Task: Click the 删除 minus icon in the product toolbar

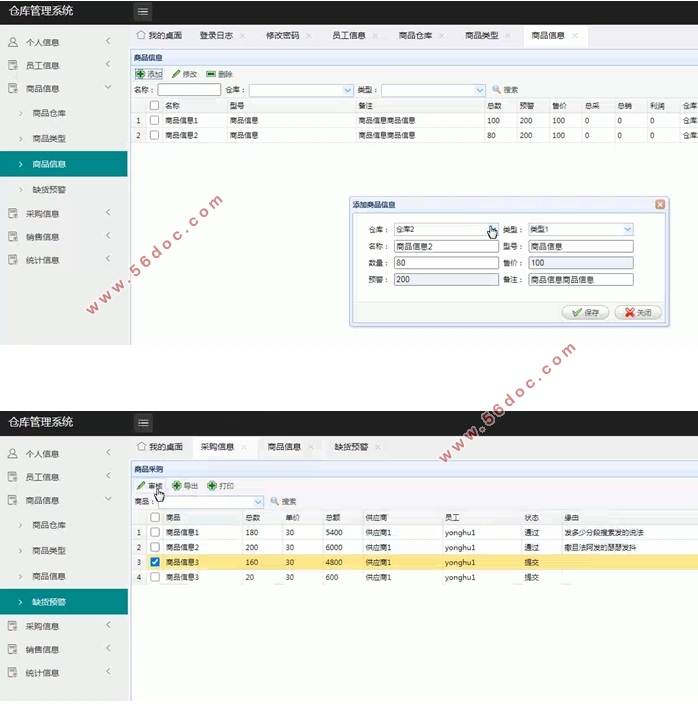Action: (211, 74)
